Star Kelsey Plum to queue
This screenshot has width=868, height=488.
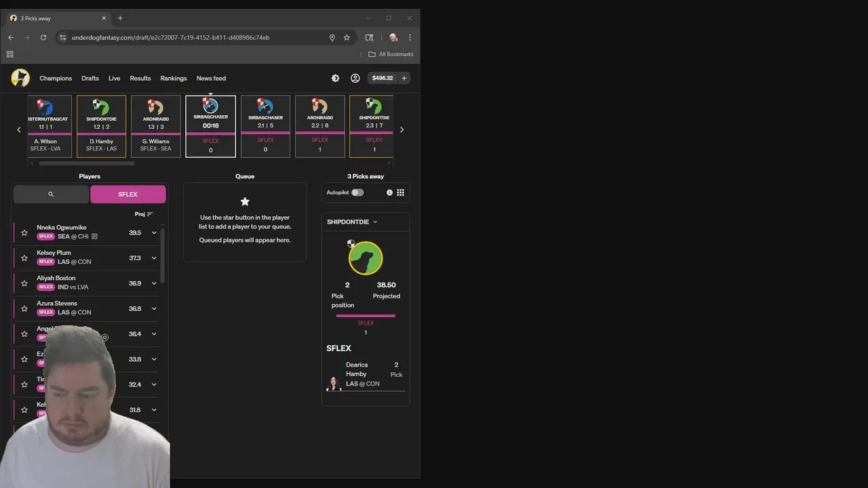pyautogui.click(x=24, y=258)
